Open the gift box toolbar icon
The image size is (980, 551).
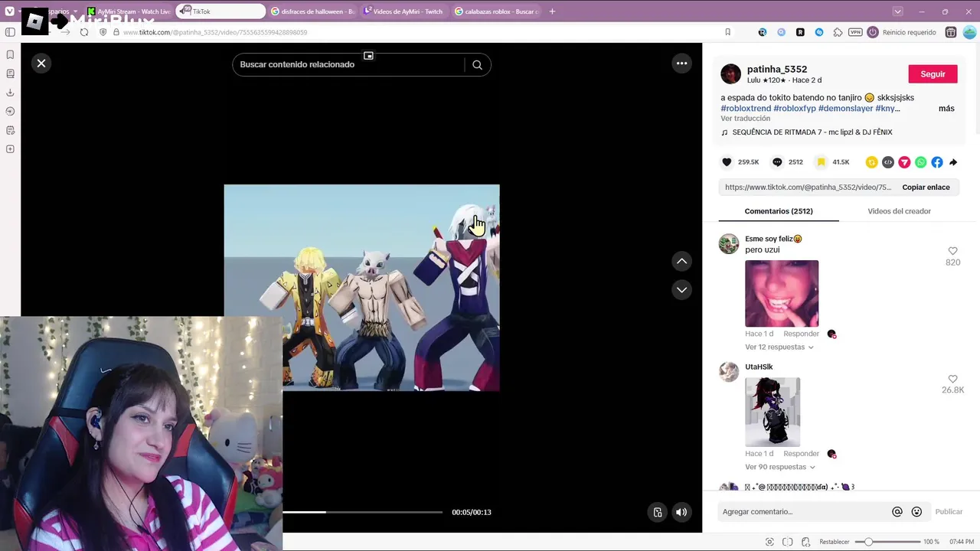point(951,32)
